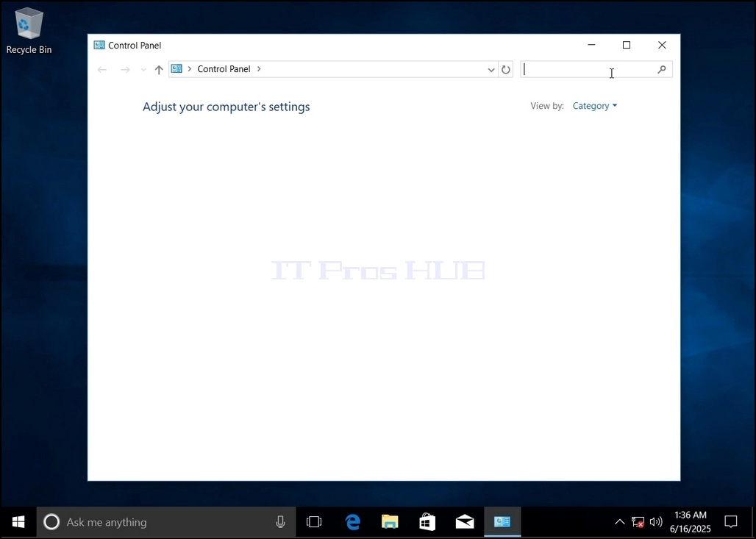Click the network status tray icon

pos(638,521)
